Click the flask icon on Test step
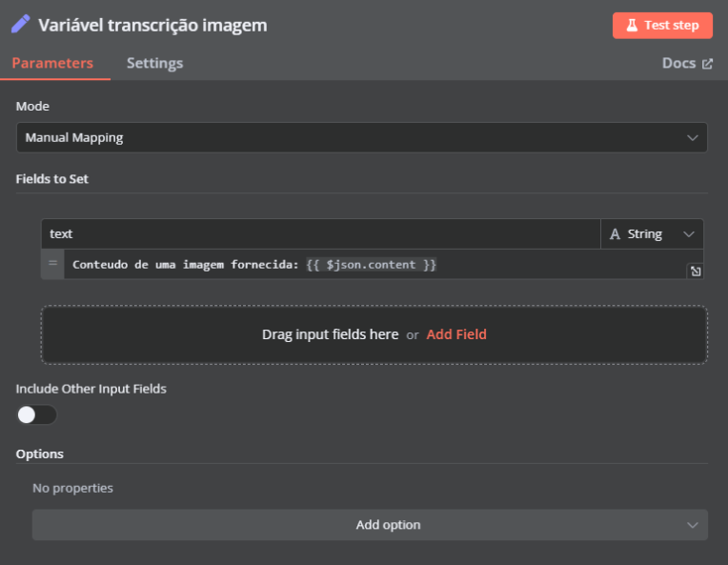 (x=631, y=26)
